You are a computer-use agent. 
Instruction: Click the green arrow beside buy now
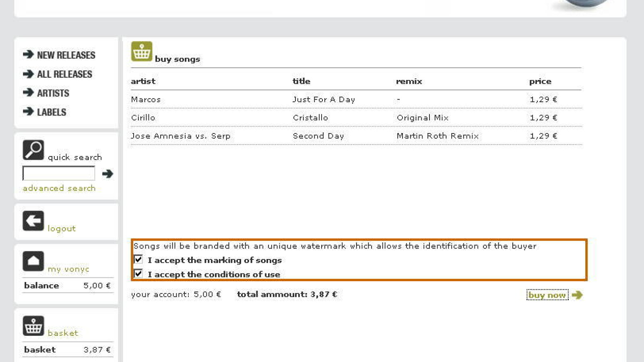click(x=577, y=295)
